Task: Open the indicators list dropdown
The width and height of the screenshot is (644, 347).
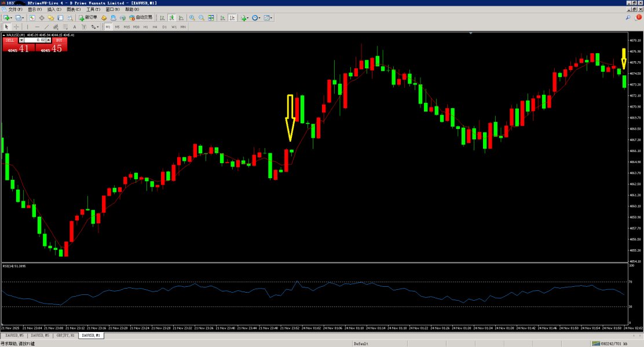Action: point(243,18)
